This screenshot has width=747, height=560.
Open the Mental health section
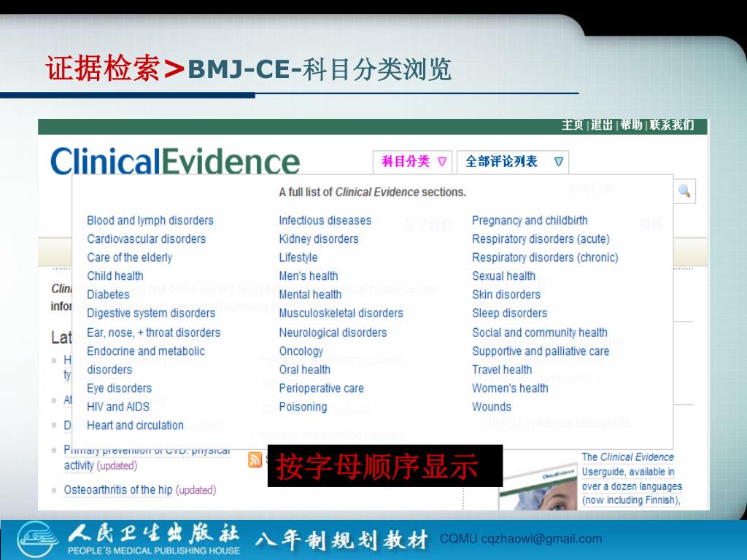coord(310,295)
